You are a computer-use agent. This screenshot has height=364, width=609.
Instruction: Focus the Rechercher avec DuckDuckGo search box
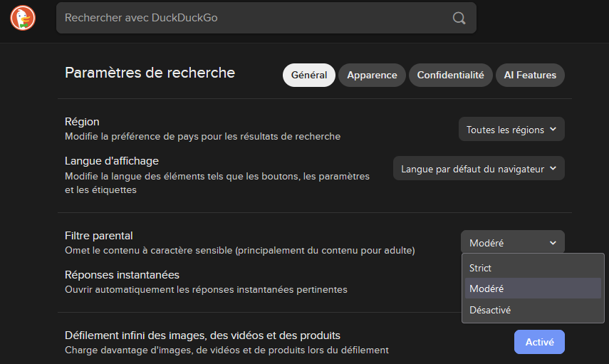(x=249, y=18)
